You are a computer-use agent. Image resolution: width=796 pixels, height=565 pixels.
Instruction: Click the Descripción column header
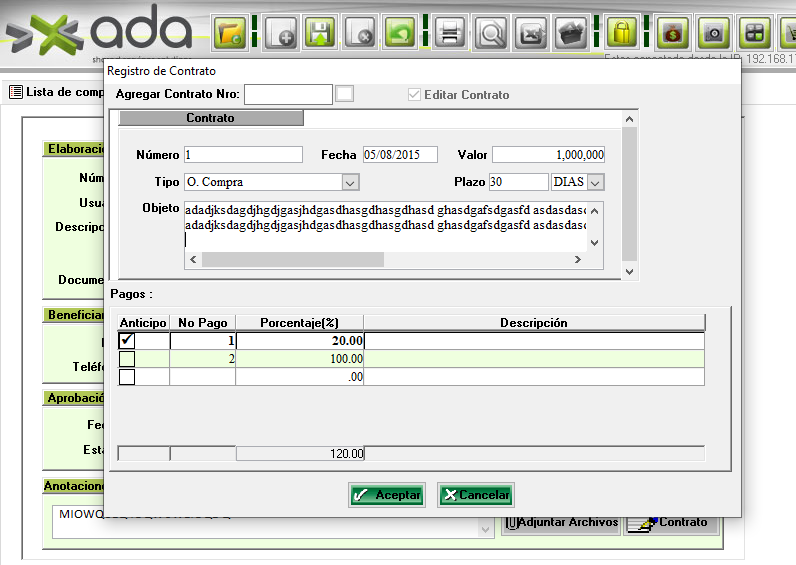point(534,323)
